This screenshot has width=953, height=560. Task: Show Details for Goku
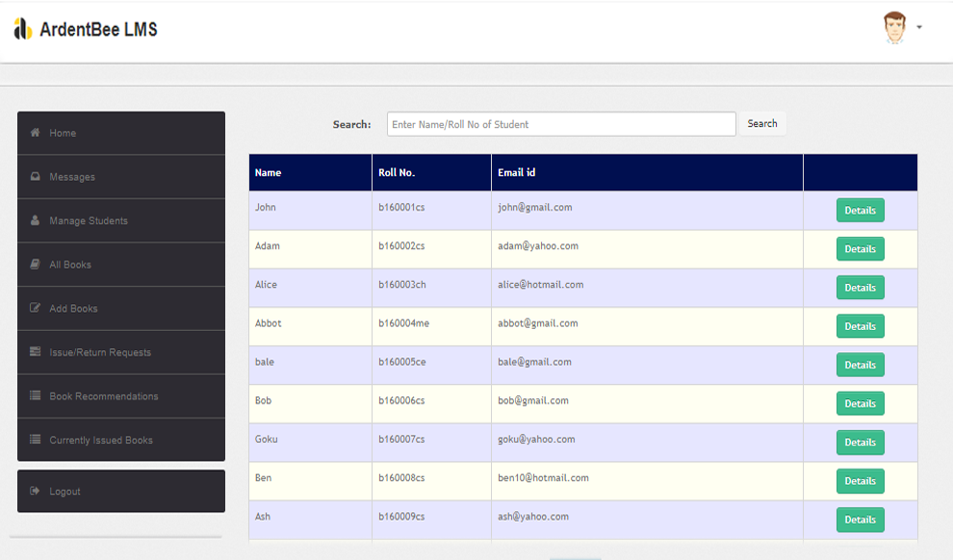click(860, 443)
